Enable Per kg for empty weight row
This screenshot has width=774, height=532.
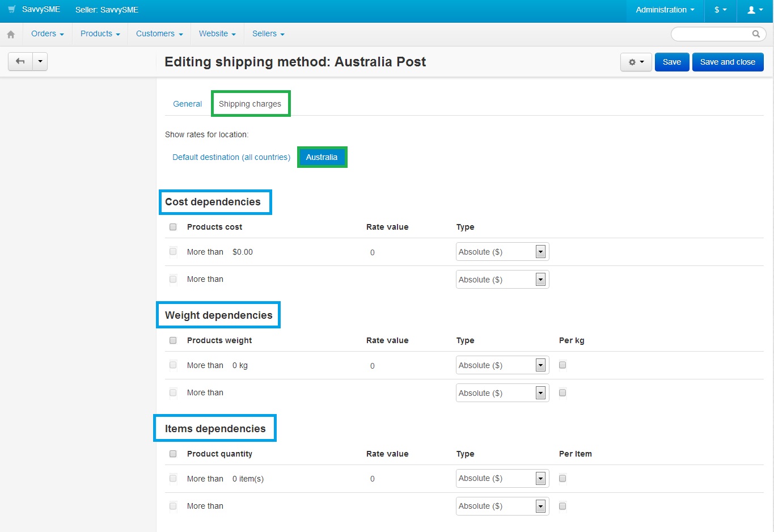click(562, 392)
